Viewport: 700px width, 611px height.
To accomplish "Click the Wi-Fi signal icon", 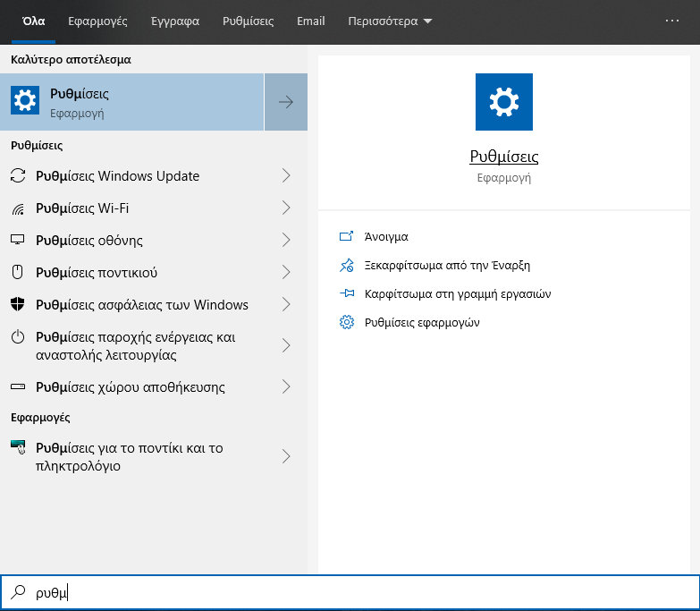I will [18, 208].
